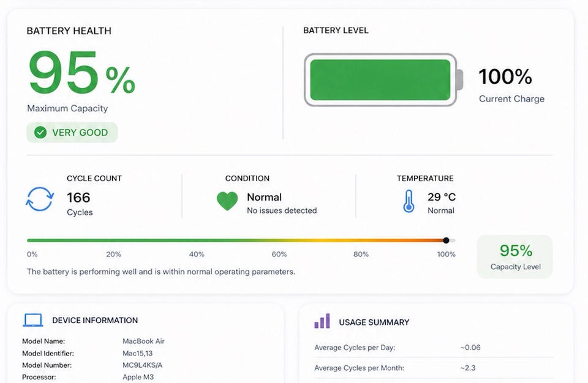Click the big 95% Maximum Capacity figure
Screen dimensions: 588x383
(81, 72)
